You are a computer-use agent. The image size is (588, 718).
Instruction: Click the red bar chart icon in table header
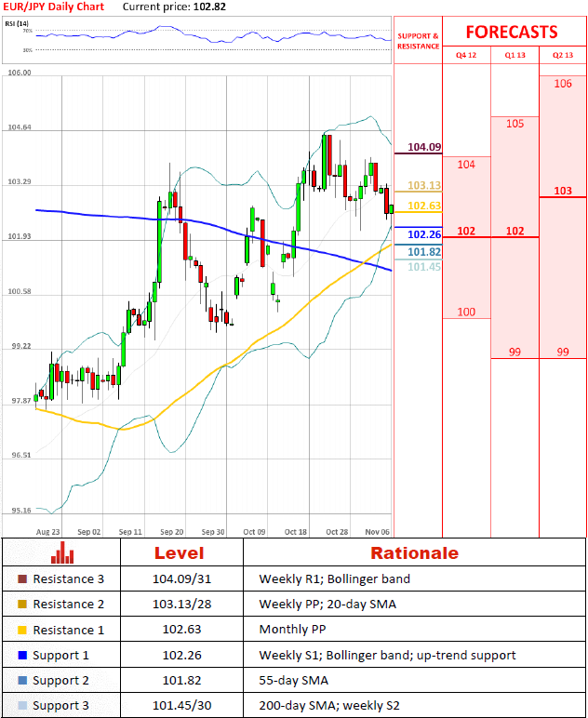pos(62,553)
